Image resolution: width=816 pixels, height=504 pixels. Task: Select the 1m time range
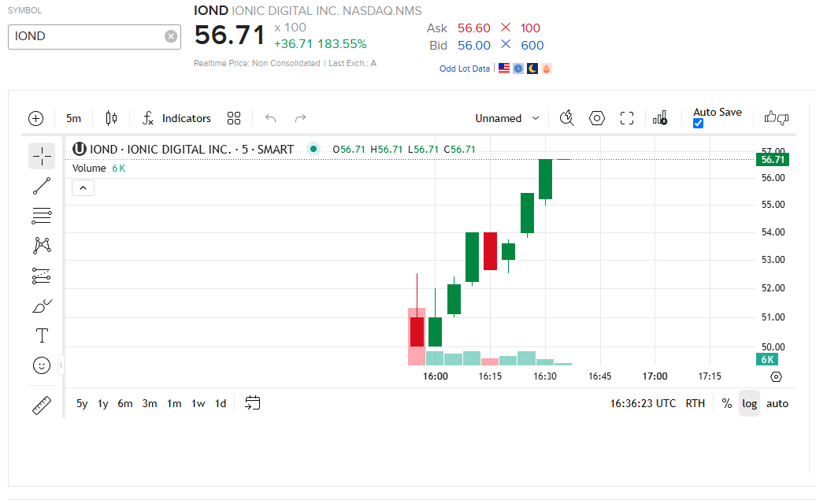tap(174, 404)
